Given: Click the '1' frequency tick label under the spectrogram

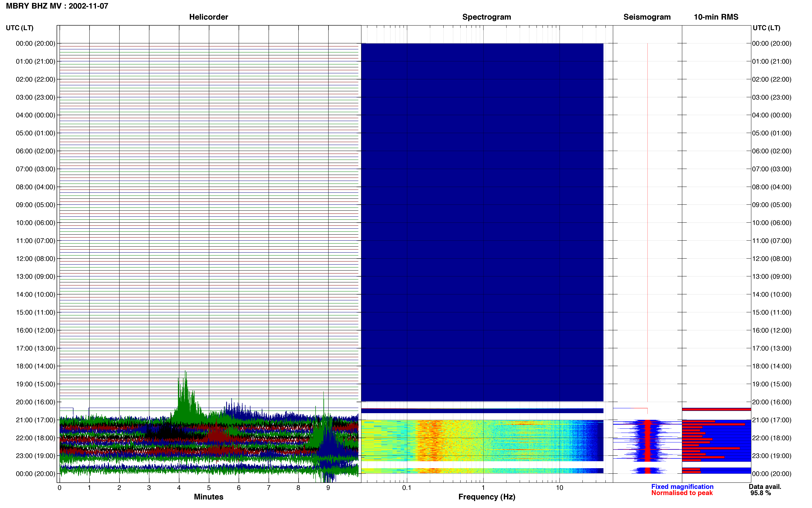Looking at the screenshot, I should 483,488.
